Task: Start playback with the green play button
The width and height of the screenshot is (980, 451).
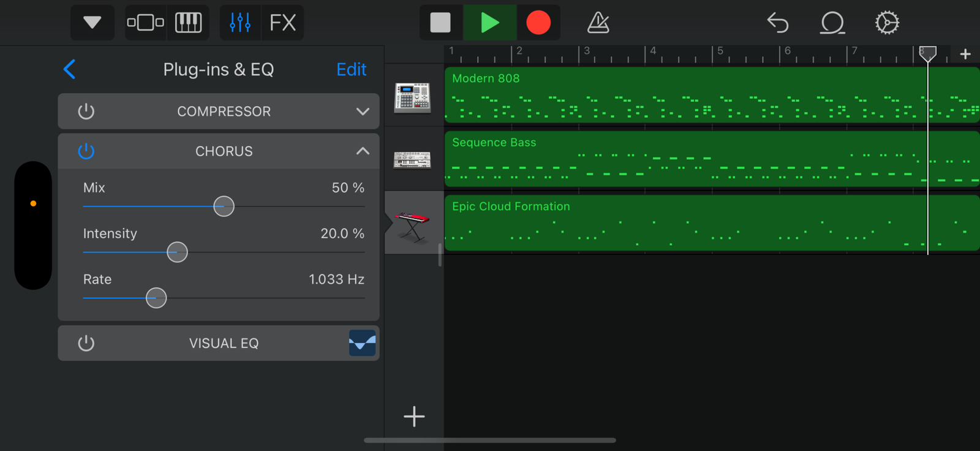Action: pos(490,23)
